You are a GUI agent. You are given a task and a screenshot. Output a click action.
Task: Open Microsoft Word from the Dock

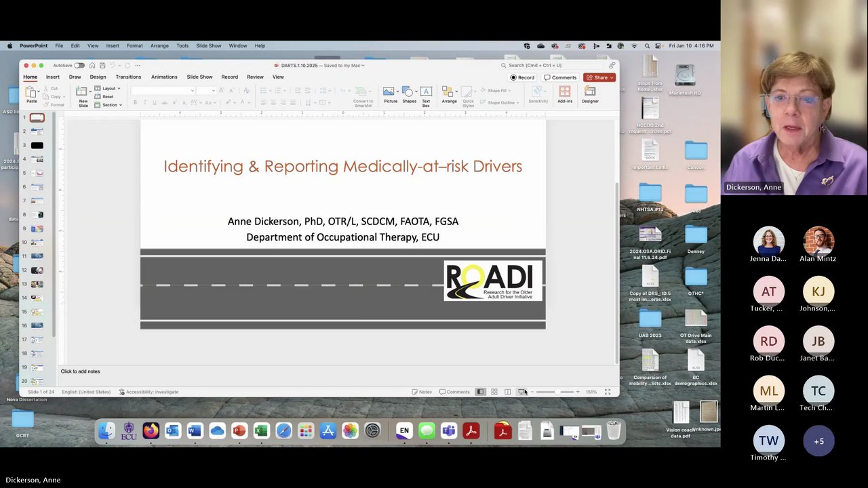[195, 430]
